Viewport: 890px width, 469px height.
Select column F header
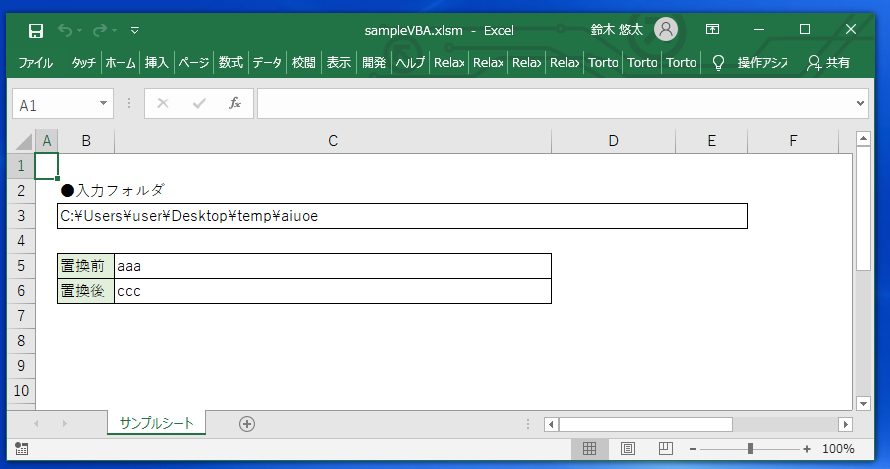coord(793,141)
